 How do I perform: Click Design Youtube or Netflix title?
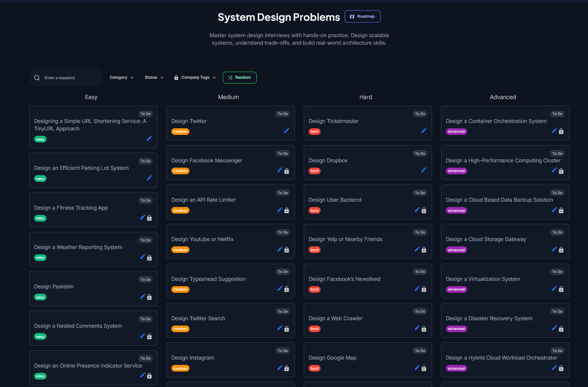pyautogui.click(x=202, y=239)
